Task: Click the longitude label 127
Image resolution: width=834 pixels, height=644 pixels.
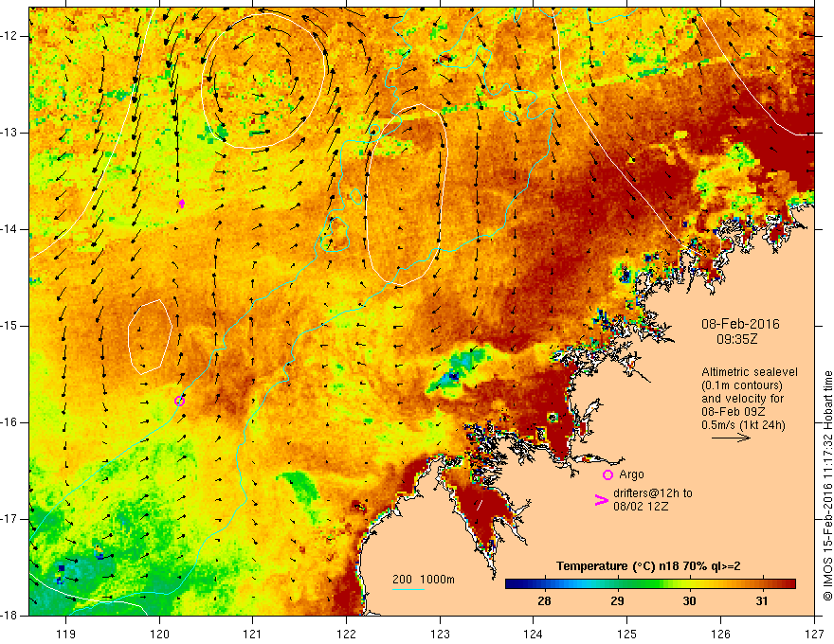Action: coord(814,634)
